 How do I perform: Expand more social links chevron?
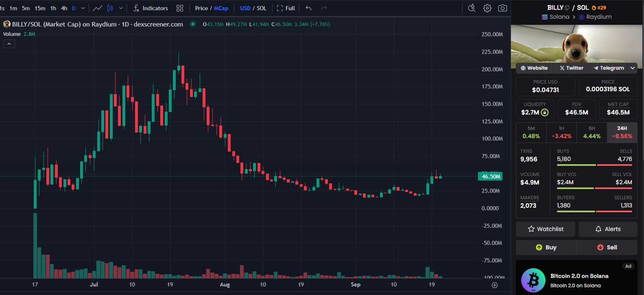[633, 68]
